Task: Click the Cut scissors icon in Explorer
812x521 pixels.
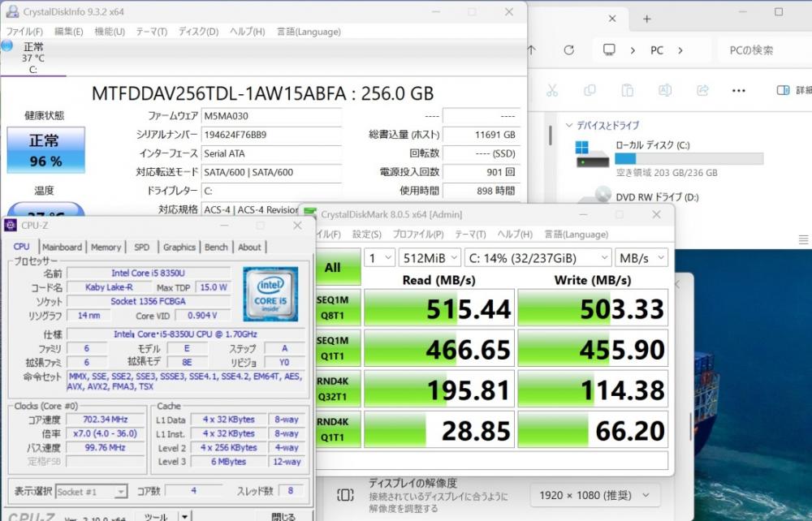Action: 552,91
